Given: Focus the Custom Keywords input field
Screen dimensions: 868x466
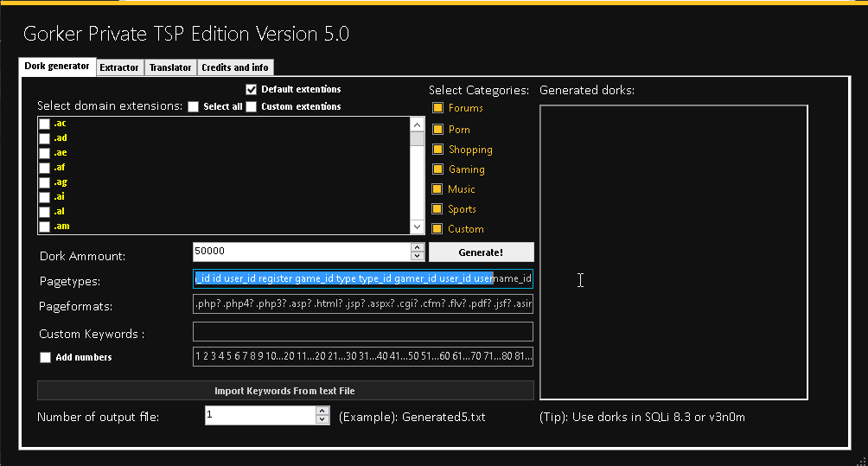Looking at the screenshot, I should [363, 331].
